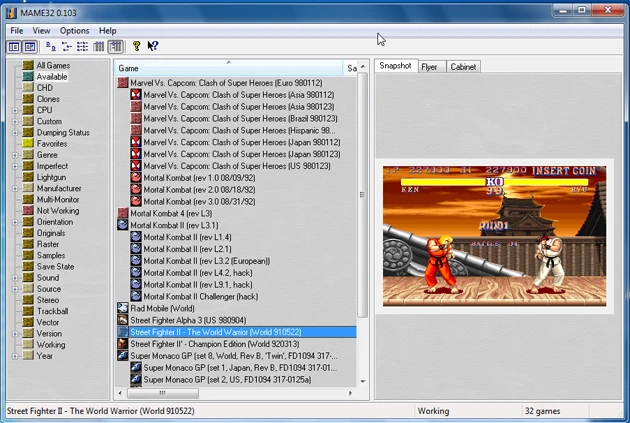Open the Options menu
The image size is (630, 423).
74,31
